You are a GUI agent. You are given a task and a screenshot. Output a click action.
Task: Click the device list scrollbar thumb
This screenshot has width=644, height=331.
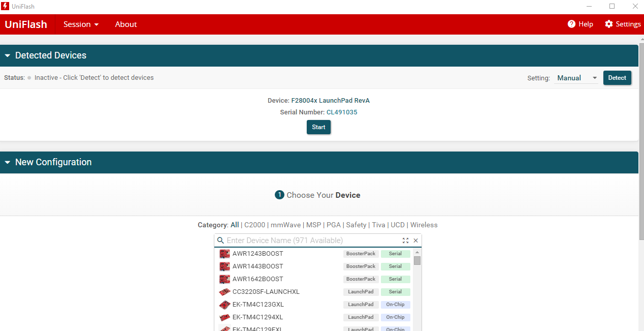[x=417, y=261]
